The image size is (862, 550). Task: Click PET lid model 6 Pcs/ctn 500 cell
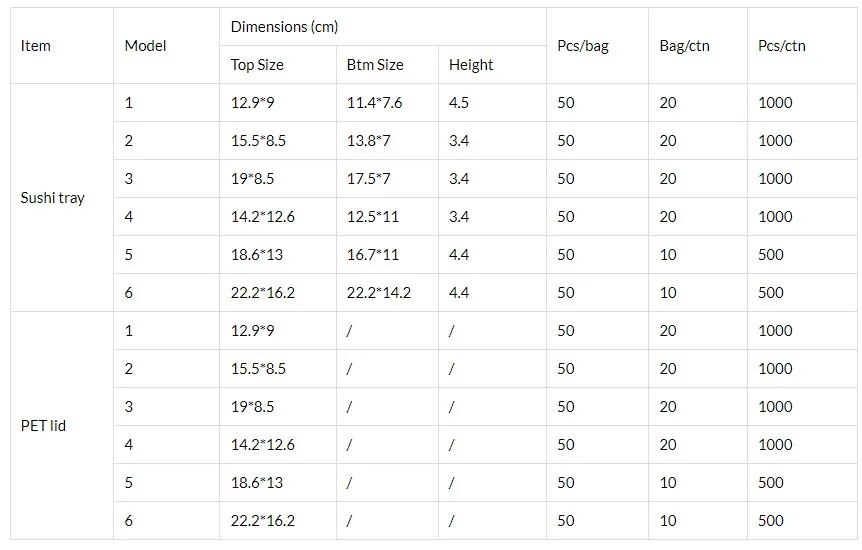(x=771, y=521)
